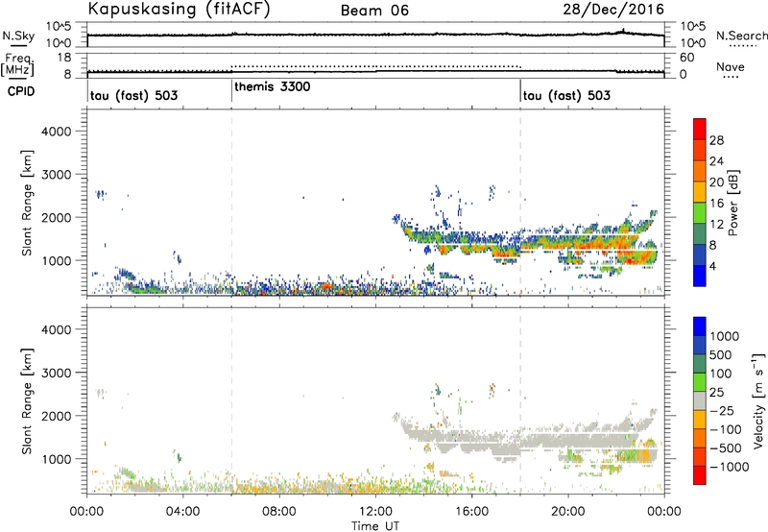
Task: Click the "N.Search" legend label
Action: pos(742,36)
